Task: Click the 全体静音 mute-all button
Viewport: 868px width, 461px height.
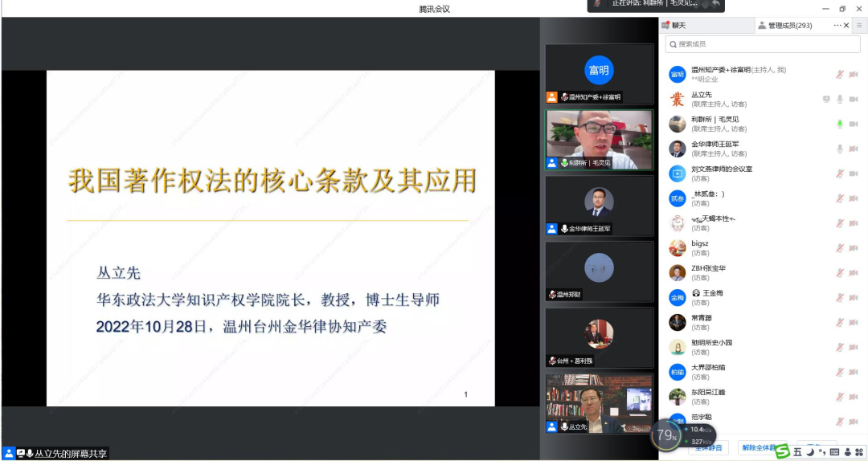Action: (x=708, y=447)
